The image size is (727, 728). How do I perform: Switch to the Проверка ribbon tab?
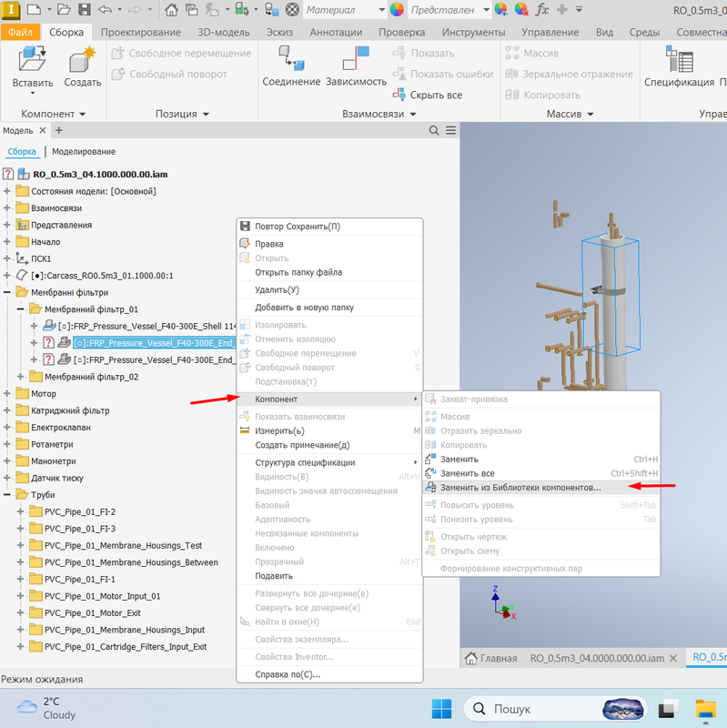pyautogui.click(x=401, y=32)
